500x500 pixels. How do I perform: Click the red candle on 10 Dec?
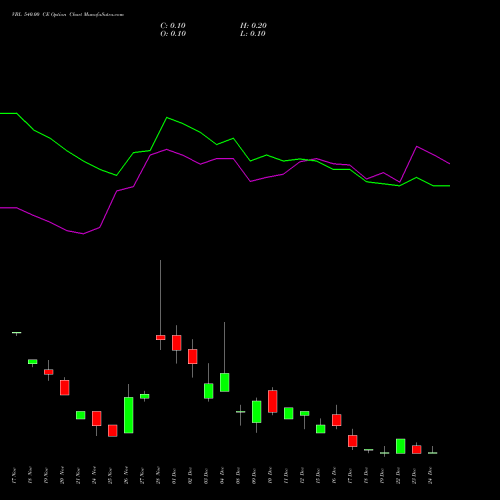point(273,401)
